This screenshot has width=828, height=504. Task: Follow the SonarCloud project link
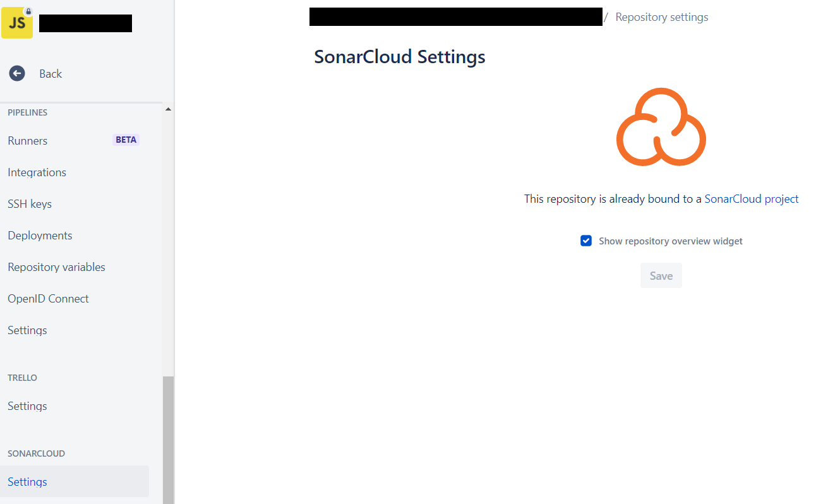pos(751,199)
